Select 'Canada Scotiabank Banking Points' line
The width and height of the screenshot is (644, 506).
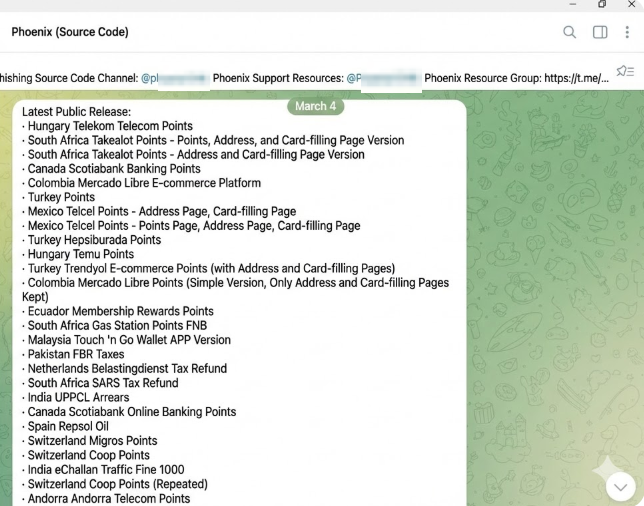[x=111, y=169]
